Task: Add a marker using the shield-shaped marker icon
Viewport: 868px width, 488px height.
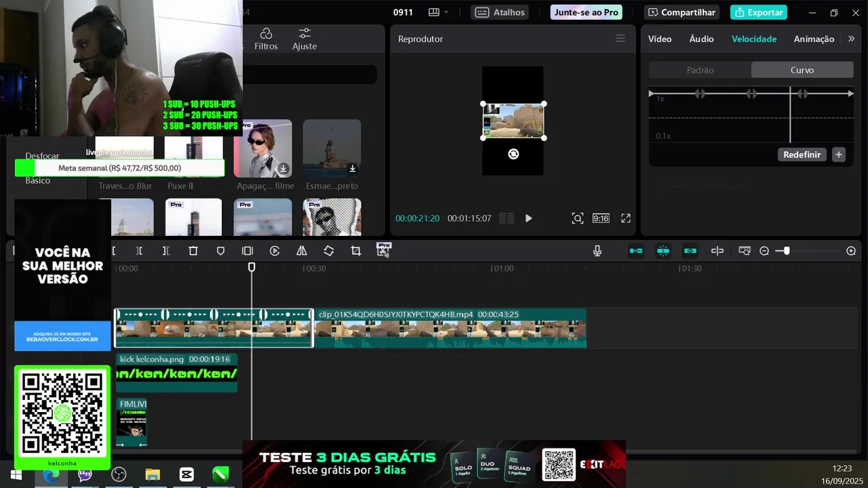Action: 220,251
